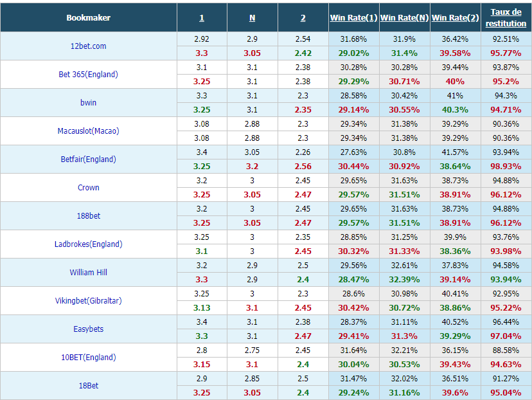The image size is (532, 400).
Task: Select William Hill initial Win Rate(N) 32.61%
Action: click(404, 266)
